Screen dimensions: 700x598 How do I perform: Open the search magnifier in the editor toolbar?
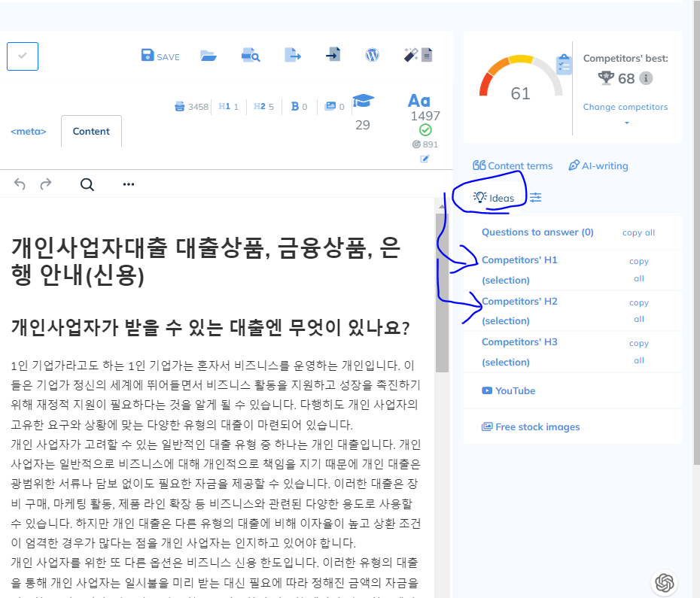pyautogui.click(x=87, y=184)
